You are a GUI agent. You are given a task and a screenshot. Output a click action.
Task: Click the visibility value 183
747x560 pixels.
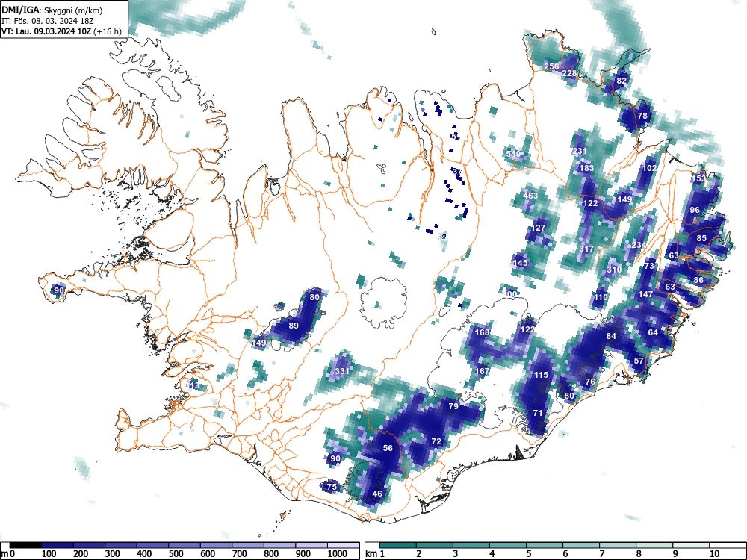click(x=586, y=168)
